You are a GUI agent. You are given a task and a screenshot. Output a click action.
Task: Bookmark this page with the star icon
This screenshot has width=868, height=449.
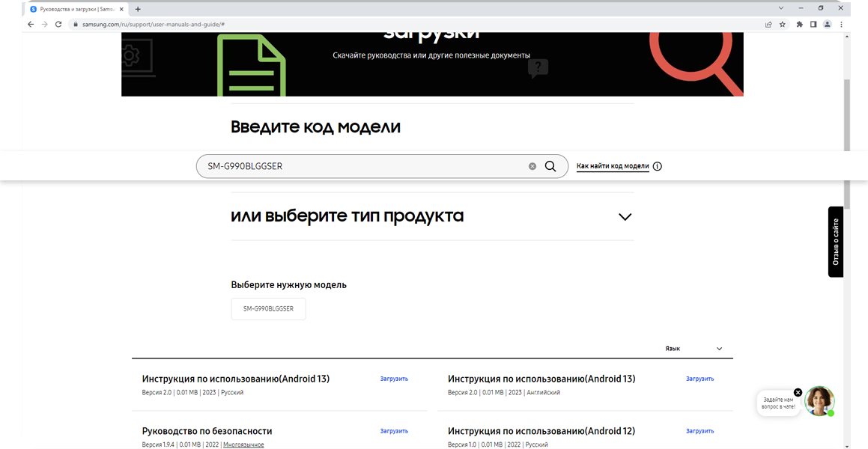[x=782, y=25]
